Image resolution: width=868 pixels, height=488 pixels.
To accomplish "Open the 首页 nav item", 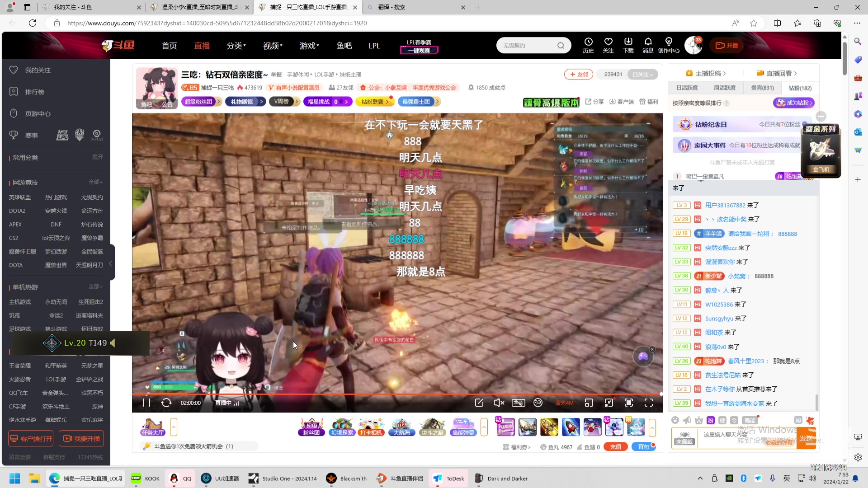I will (x=169, y=46).
